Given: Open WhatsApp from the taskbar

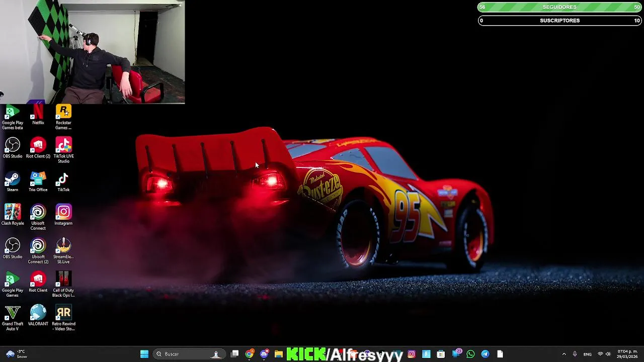Looking at the screenshot, I should [x=470, y=354].
